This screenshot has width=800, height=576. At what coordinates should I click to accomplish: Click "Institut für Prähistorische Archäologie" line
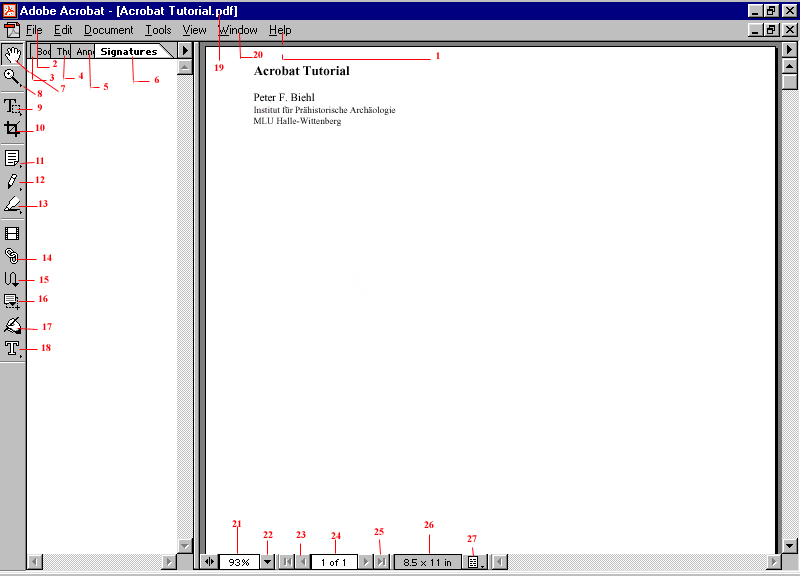[324, 110]
